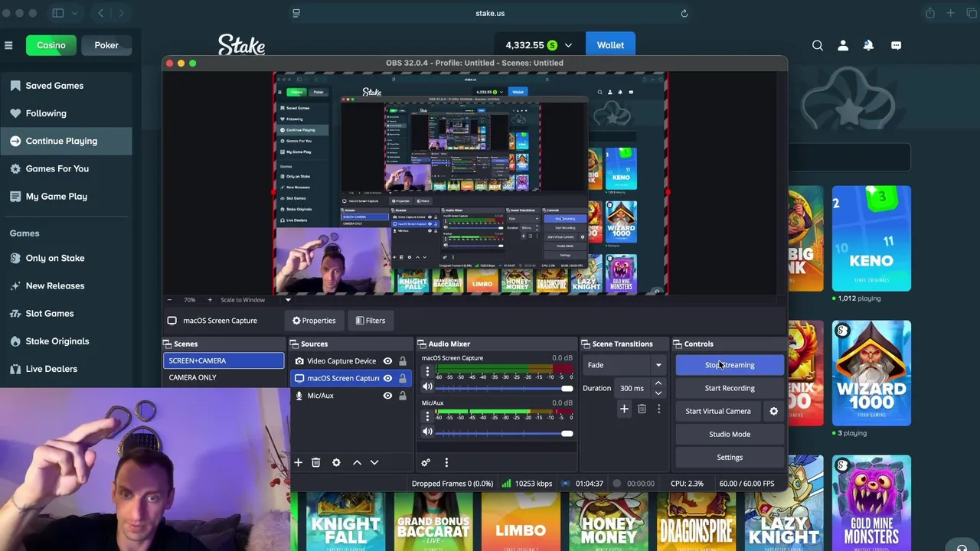
Task: Open macOS Screen Capture audio options dots
Action: (x=427, y=371)
